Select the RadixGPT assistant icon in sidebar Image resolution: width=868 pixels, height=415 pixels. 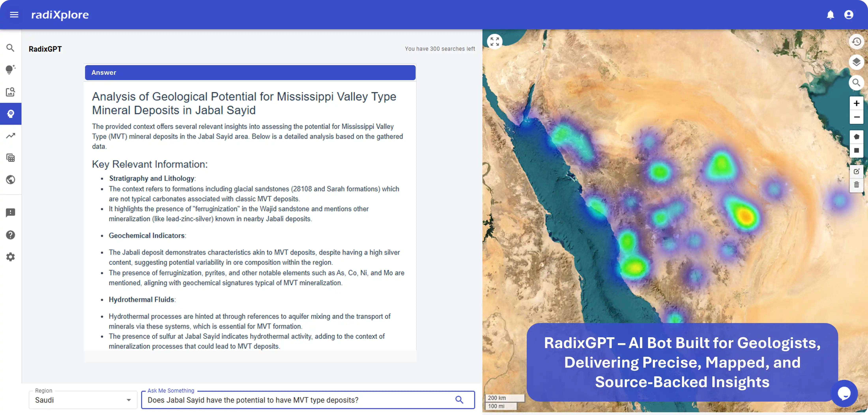coord(10,114)
